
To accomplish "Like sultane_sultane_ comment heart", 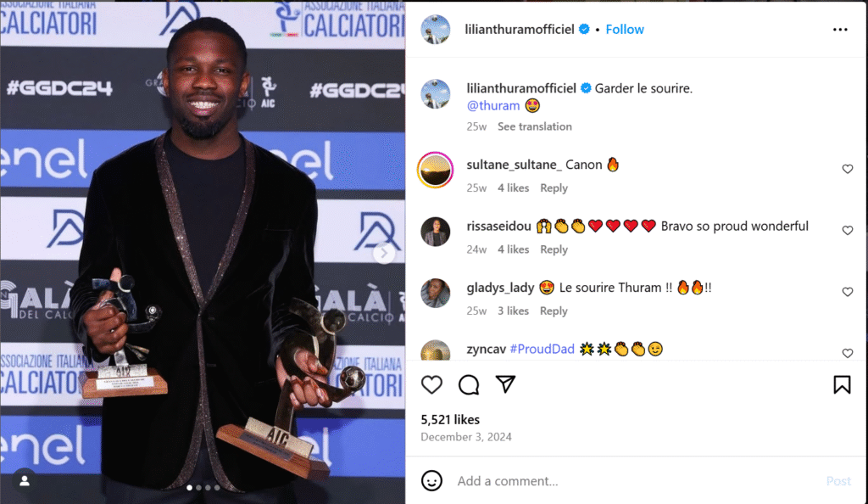I will (848, 169).
